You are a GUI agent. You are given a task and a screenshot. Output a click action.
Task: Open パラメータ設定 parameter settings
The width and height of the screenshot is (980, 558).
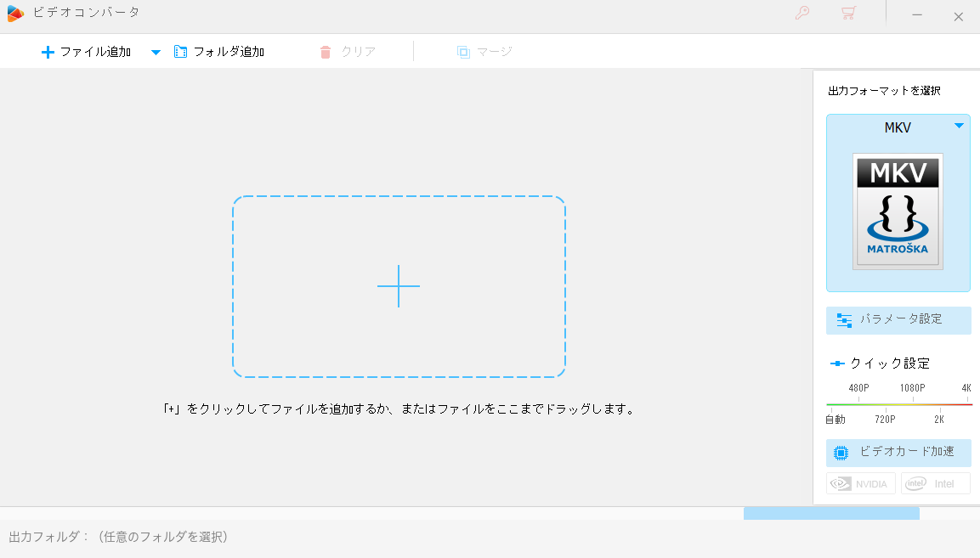[x=898, y=320]
